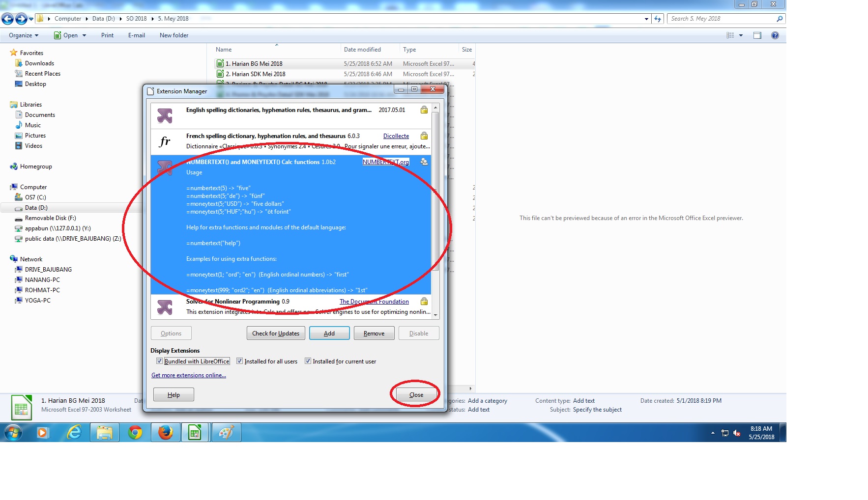Screen dimensions: 868x500
Task: Click Help button in Extension Manager
Action: point(174,395)
